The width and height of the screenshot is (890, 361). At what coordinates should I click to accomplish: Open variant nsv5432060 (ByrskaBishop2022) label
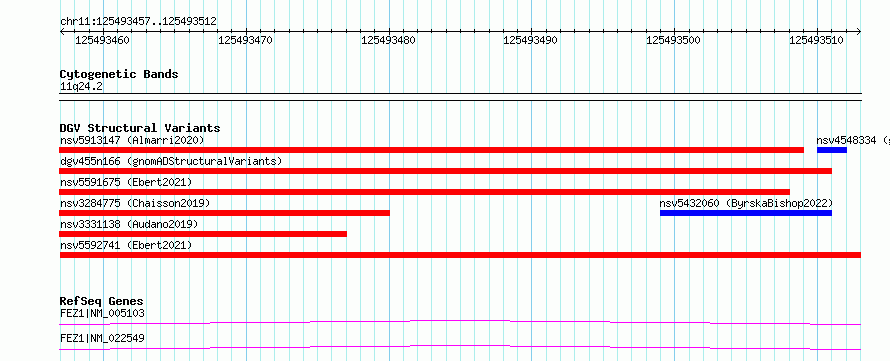pyautogui.click(x=746, y=203)
